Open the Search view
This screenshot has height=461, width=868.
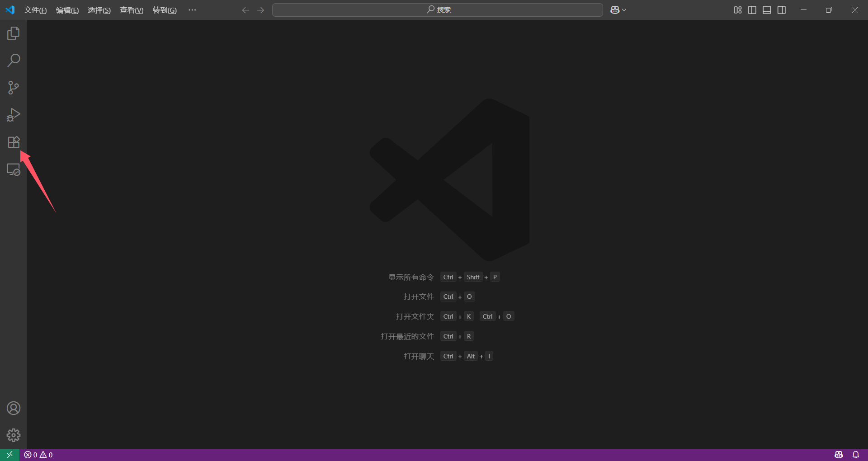(14, 60)
